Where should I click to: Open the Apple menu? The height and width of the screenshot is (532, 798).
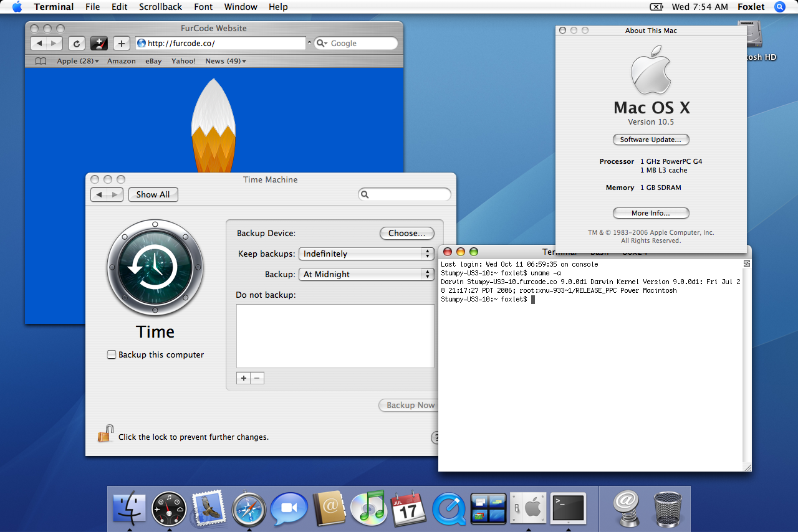[17, 7]
